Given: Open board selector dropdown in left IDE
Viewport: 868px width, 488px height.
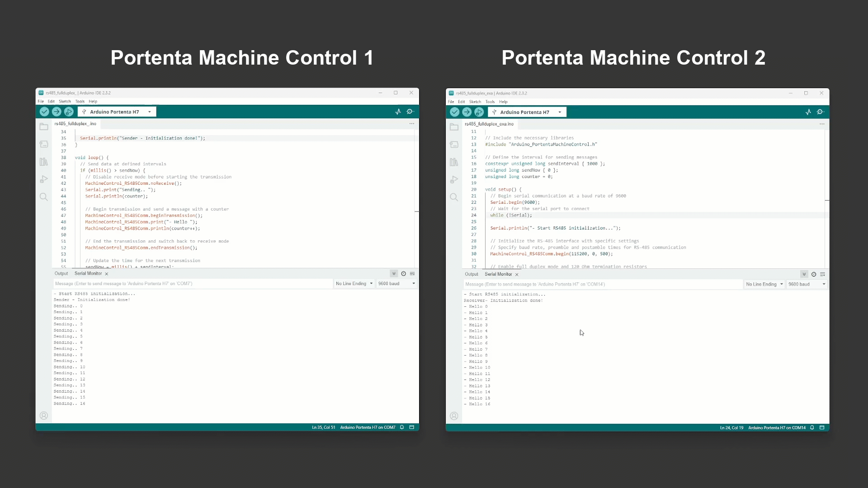Looking at the screenshot, I should (117, 112).
